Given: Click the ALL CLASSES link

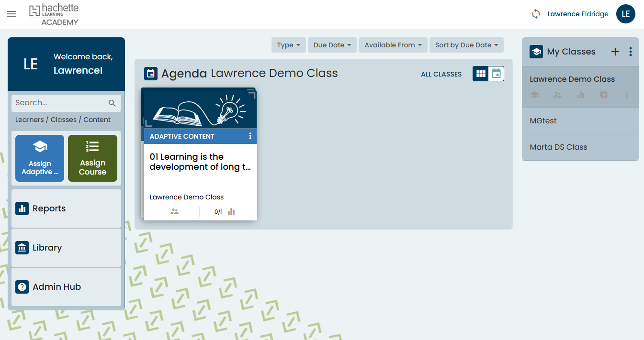Looking at the screenshot, I should point(441,74).
